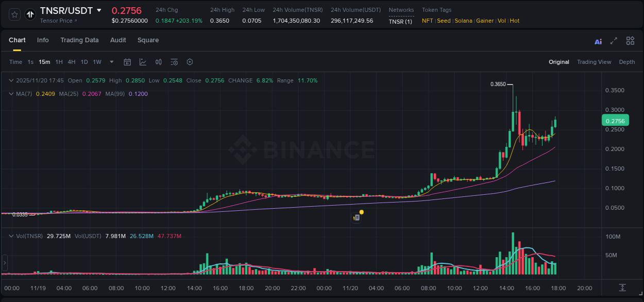644x302 pixels.
Task: Switch to the Trading Data tab
Action: [x=79, y=40]
